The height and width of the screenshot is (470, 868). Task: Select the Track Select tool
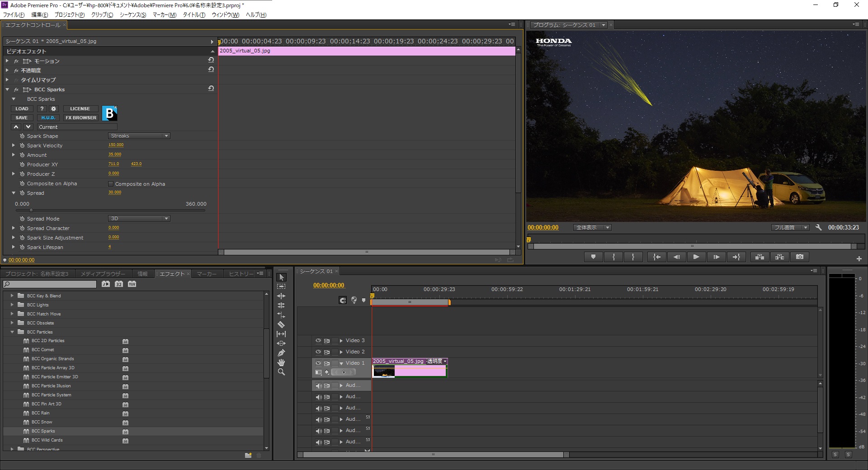281,287
